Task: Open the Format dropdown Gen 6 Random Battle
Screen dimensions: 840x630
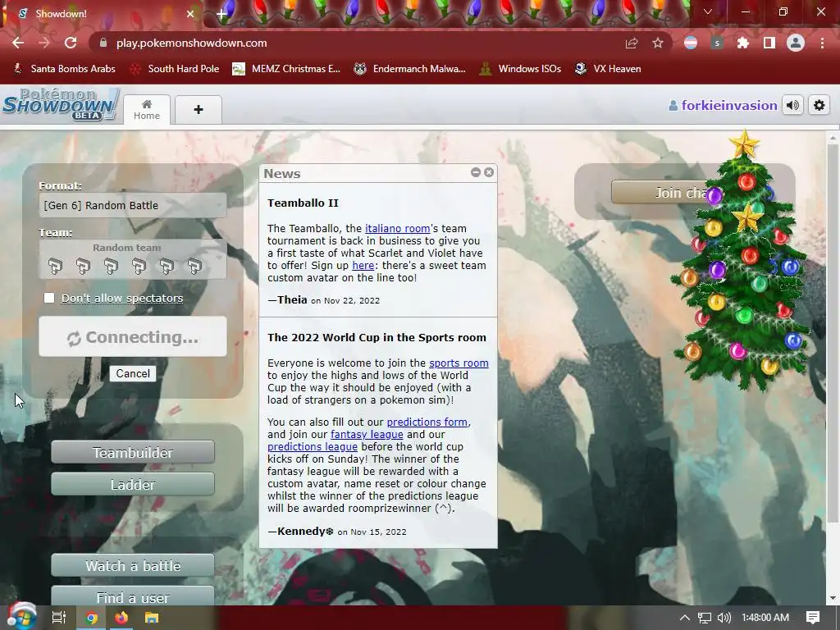Action: click(133, 205)
